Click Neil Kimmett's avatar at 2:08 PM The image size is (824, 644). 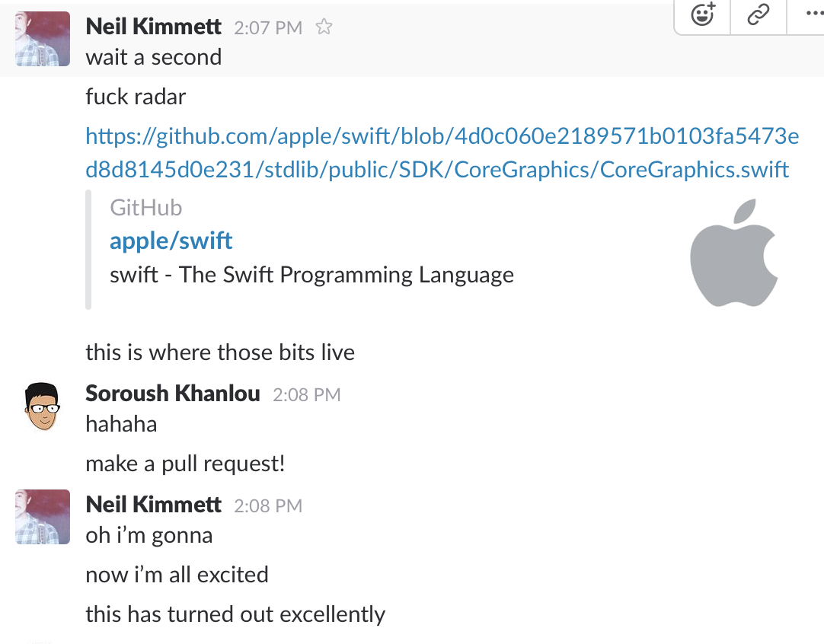pos(43,517)
